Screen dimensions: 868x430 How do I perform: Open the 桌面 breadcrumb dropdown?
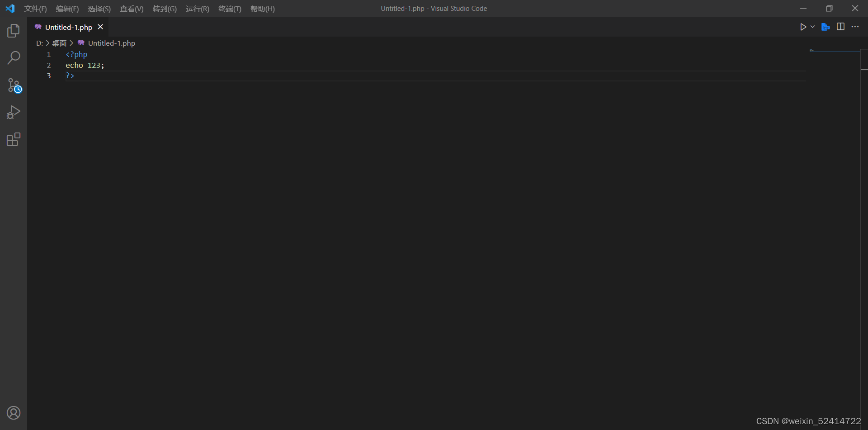point(59,43)
